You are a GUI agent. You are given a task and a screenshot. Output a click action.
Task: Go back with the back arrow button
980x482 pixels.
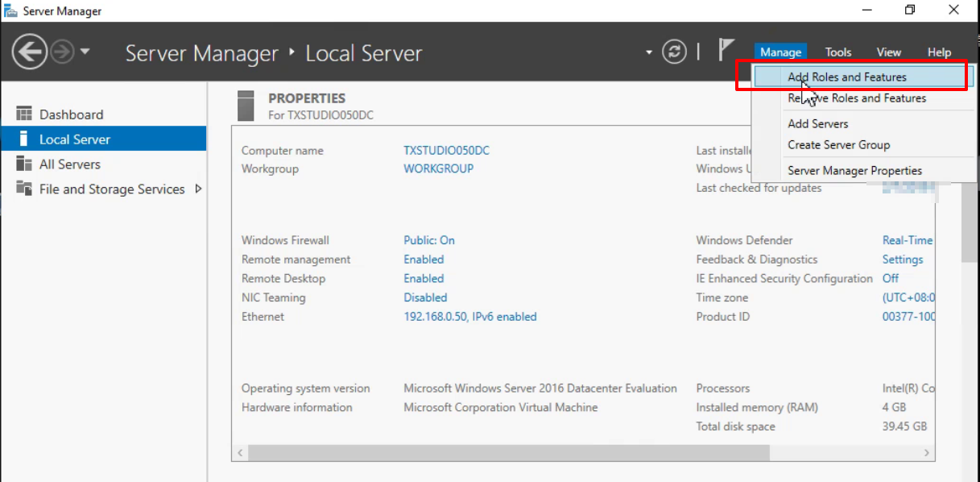(x=30, y=52)
